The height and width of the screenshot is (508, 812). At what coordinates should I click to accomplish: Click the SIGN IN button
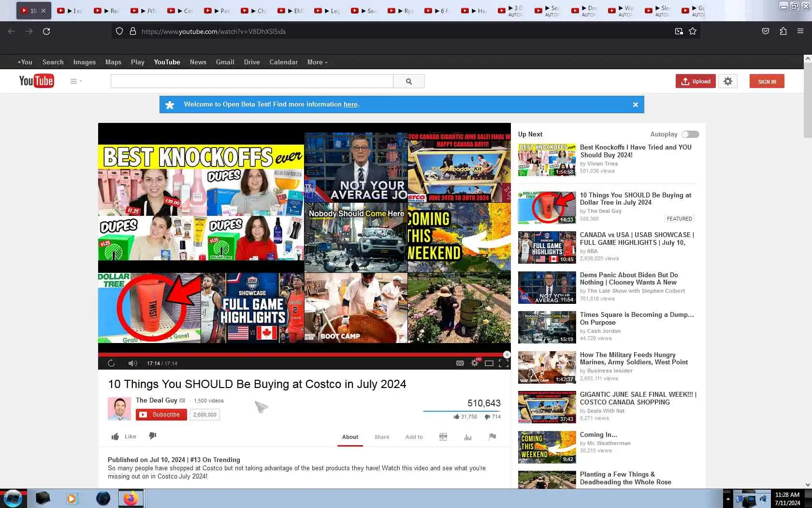click(767, 81)
